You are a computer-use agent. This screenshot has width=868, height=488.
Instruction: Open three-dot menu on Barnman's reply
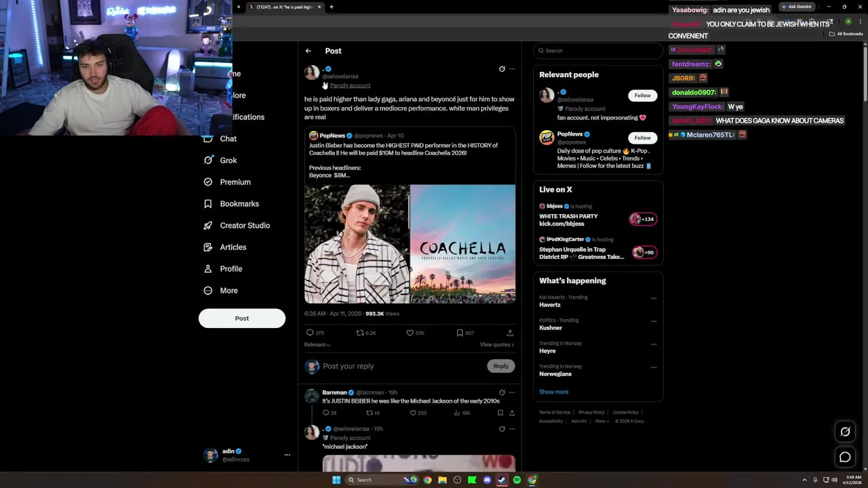(x=512, y=392)
